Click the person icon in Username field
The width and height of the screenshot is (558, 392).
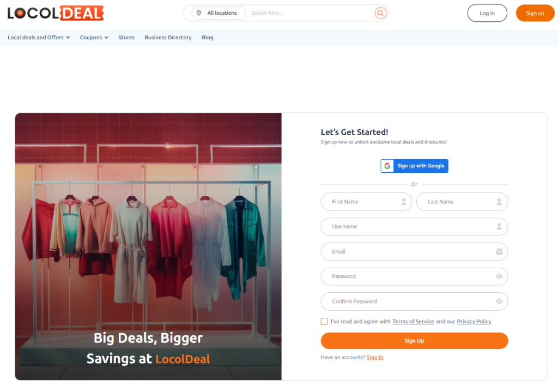499,226
